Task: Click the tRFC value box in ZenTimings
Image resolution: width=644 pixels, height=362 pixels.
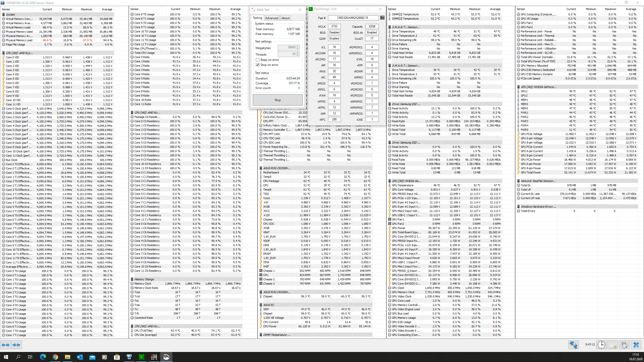Action: point(334,119)
